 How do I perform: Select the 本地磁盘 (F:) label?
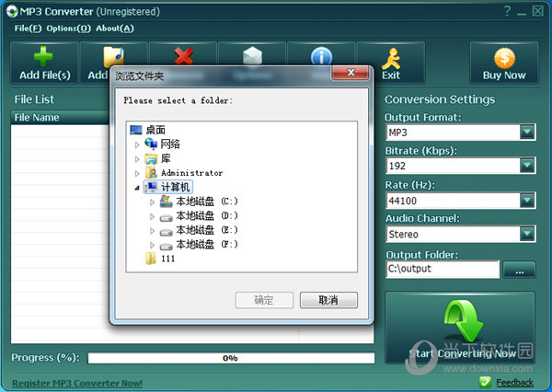(x=207, y=244)
